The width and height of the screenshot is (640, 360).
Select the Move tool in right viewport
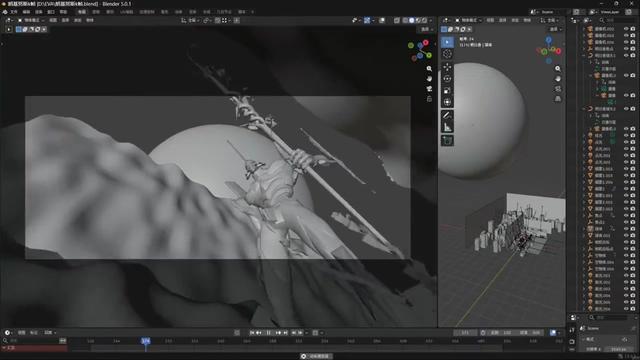(447, 67)
